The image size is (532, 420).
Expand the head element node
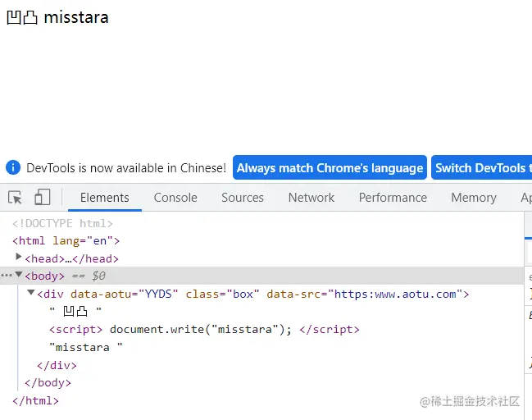(x=19, y=256)
